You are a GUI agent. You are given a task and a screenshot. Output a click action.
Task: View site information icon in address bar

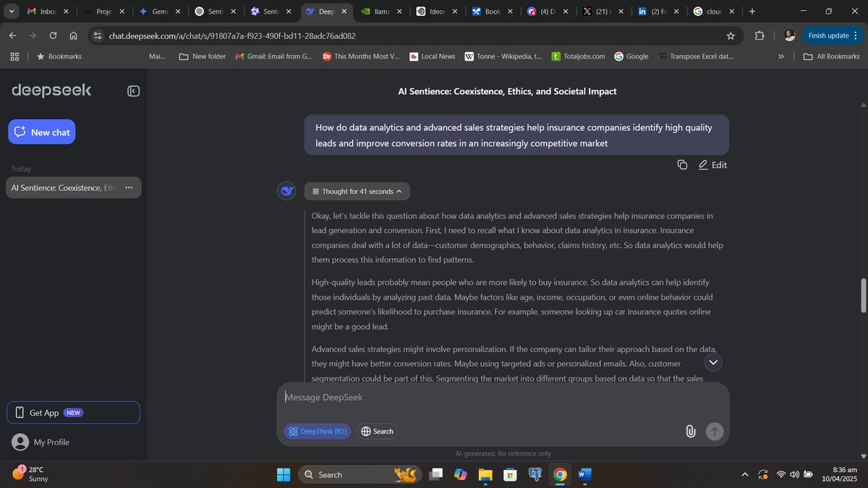(98, 35)
